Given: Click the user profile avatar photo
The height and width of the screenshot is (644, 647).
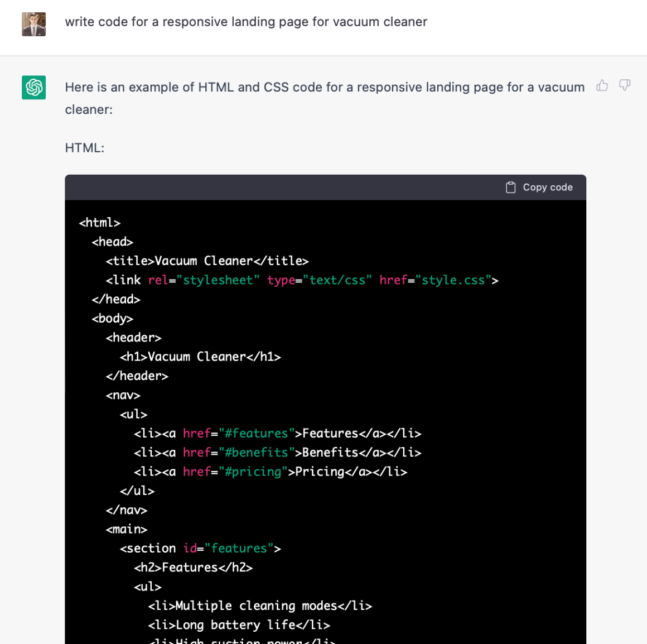Looking at the screenshot, I should point(33,24).
